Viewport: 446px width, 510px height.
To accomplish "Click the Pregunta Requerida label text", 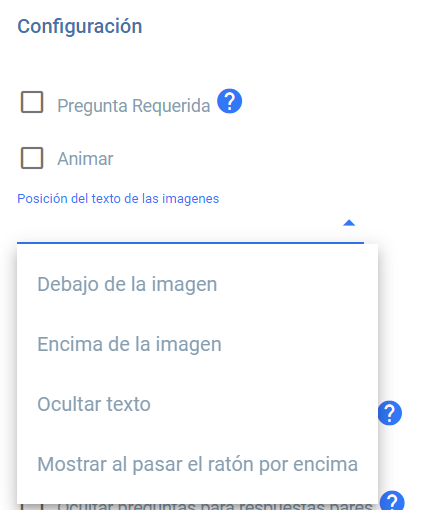I will click(134, 106).
